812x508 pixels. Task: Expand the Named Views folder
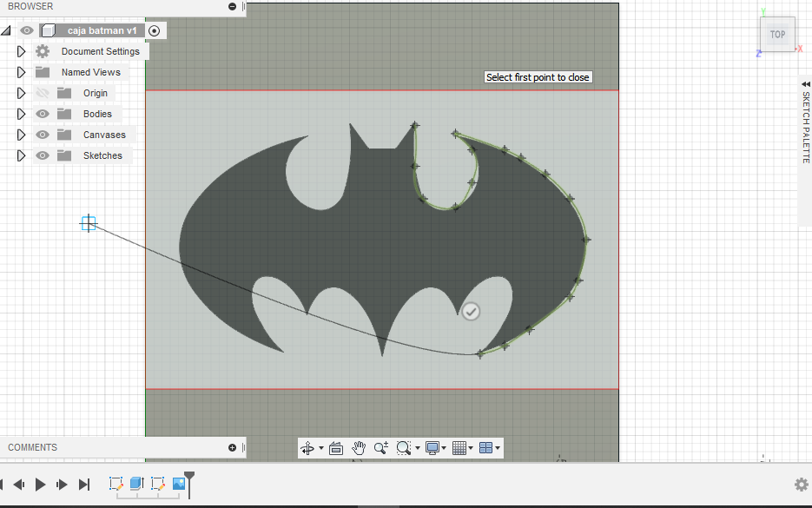click(x=21, y=72)
